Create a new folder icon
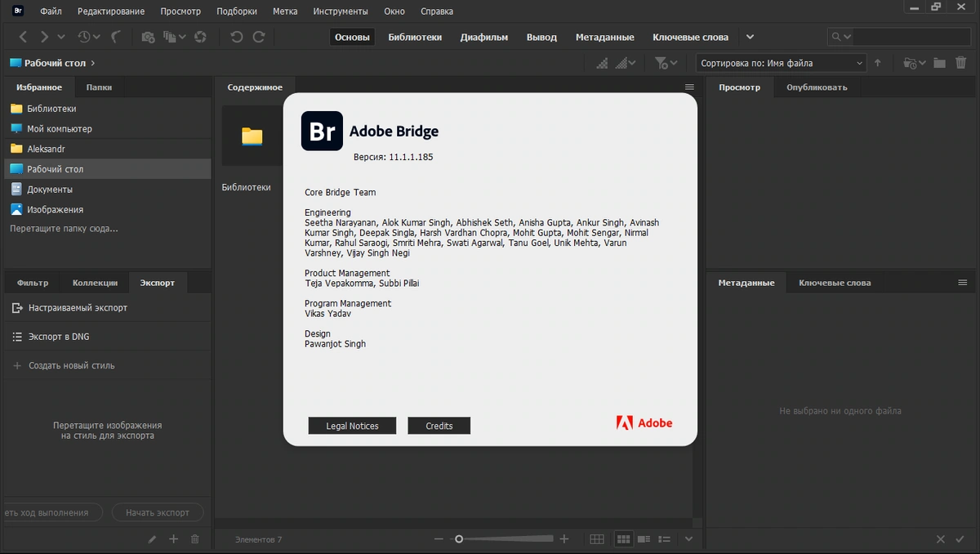 click(x=939, y=63)
